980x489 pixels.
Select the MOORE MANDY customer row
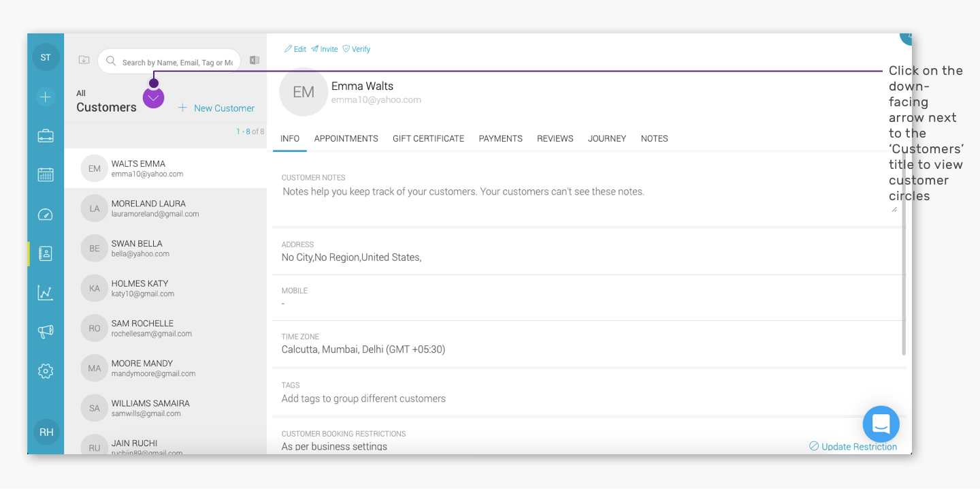point(165,368)
